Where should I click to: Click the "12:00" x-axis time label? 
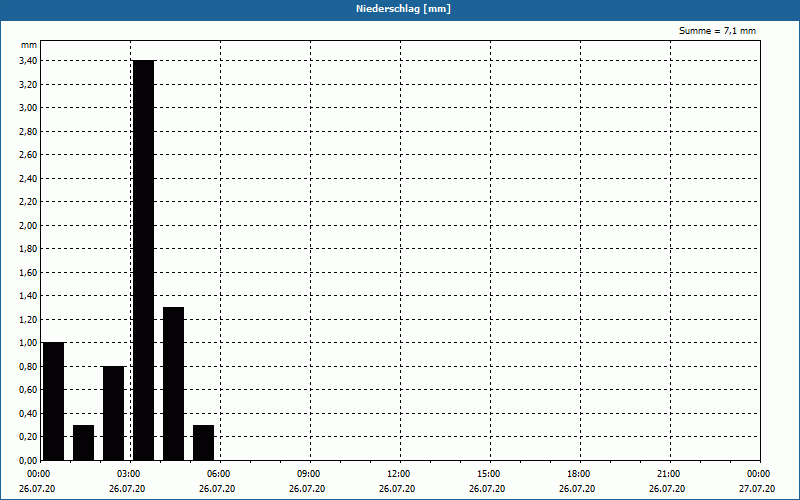pos(398,474)
